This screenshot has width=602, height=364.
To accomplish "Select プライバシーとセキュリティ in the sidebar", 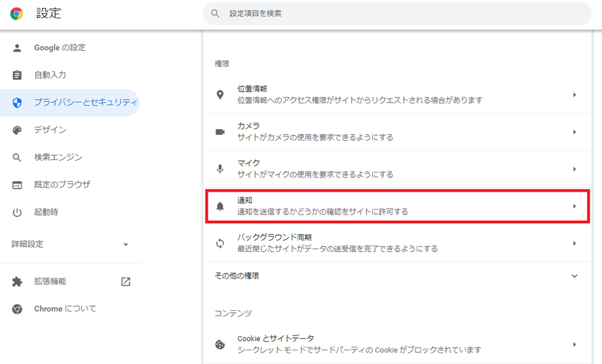I will (x=85, y=103).
